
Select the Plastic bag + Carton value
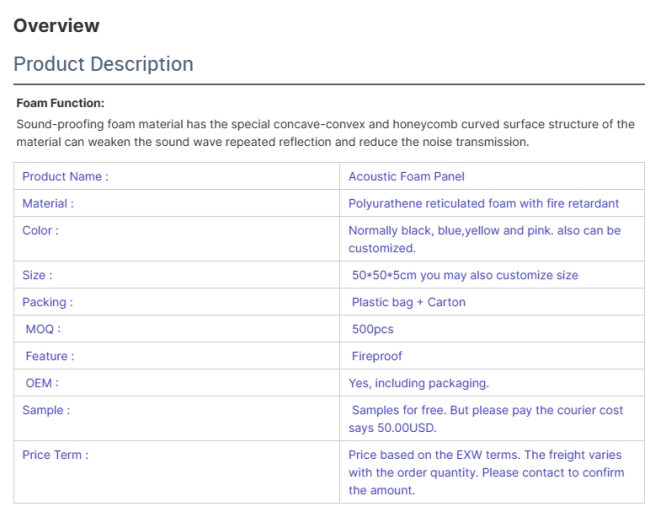point(408,302)
